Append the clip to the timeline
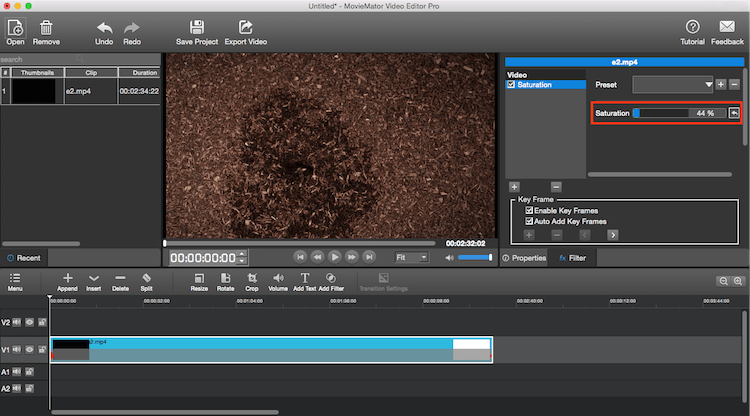The image size is (750, 416). tap(67, 282)
